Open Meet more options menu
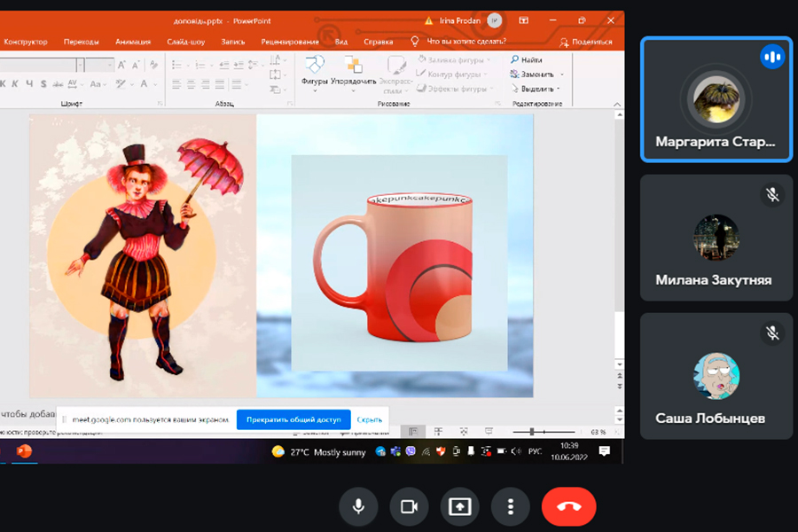 (510, 506)
